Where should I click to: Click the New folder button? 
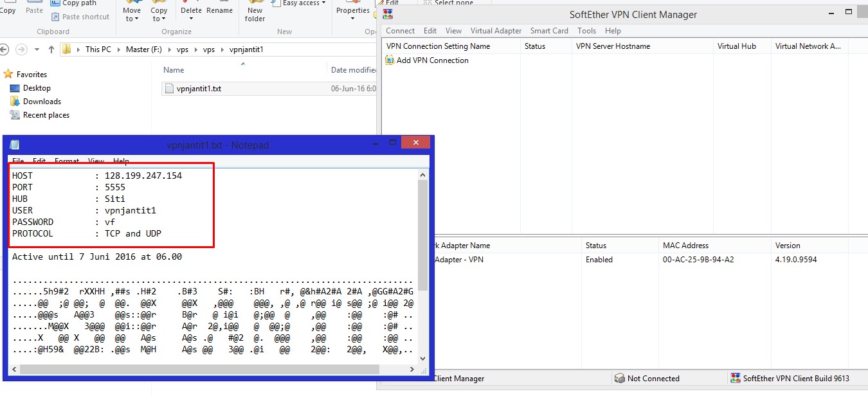tap(255, 11)
